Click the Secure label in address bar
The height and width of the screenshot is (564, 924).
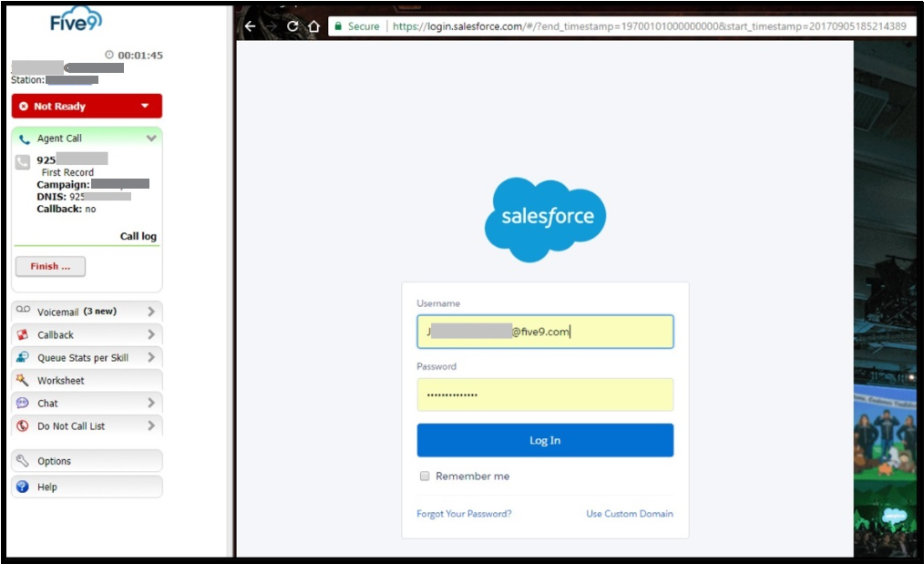click(364, 26)
